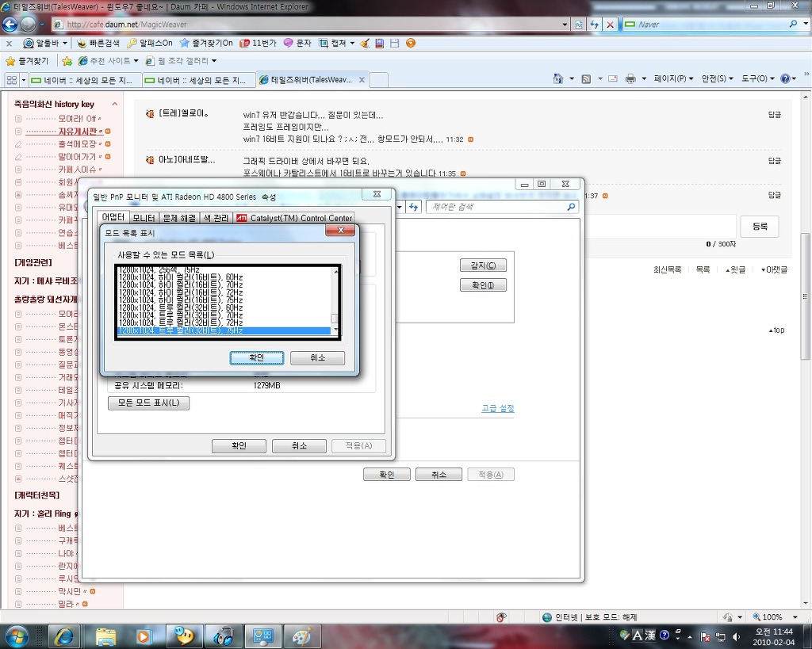Click the 즐겨찾기On star icon in toolbar

point(184,43)
